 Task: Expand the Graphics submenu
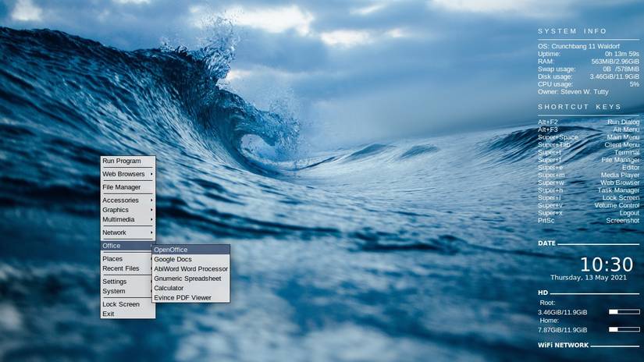tap(128, 210)
